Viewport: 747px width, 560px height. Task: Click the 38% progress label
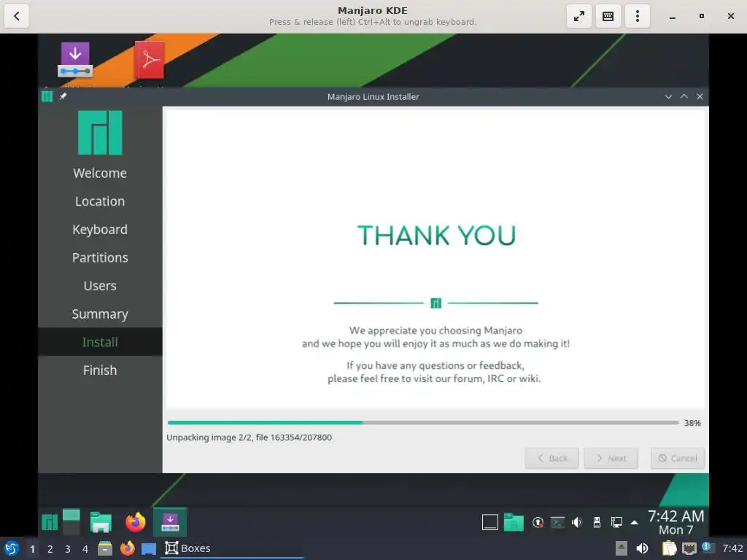pyautogui.click(x=692, y=423)
